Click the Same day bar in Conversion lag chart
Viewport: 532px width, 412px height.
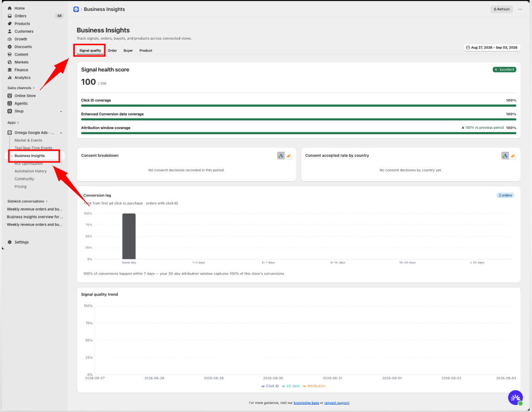[x=129, y=236]
